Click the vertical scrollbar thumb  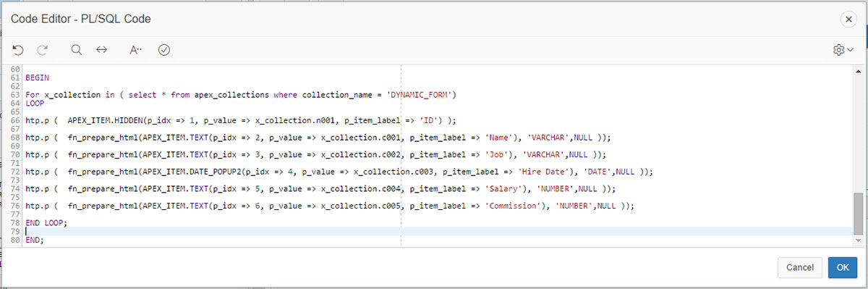(858, 214)
